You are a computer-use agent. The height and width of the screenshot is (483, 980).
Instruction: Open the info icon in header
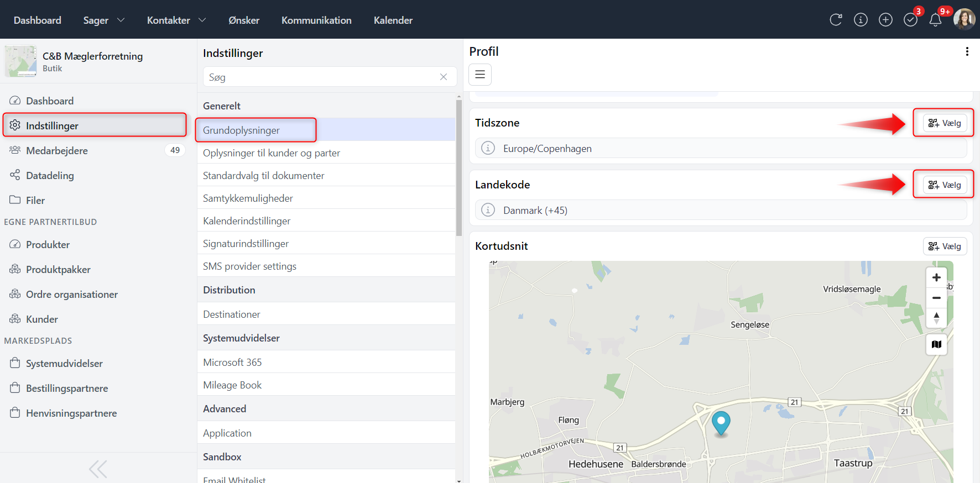[861, 20]
